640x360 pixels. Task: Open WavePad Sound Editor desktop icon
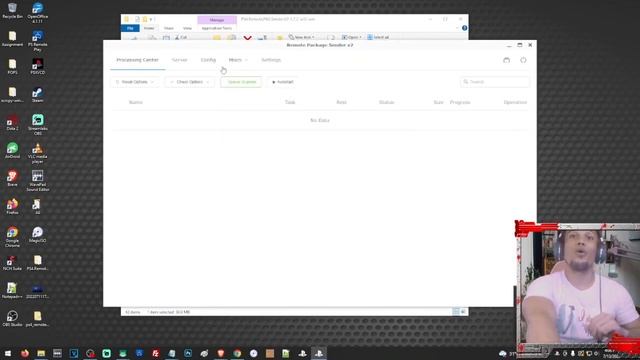38,181
